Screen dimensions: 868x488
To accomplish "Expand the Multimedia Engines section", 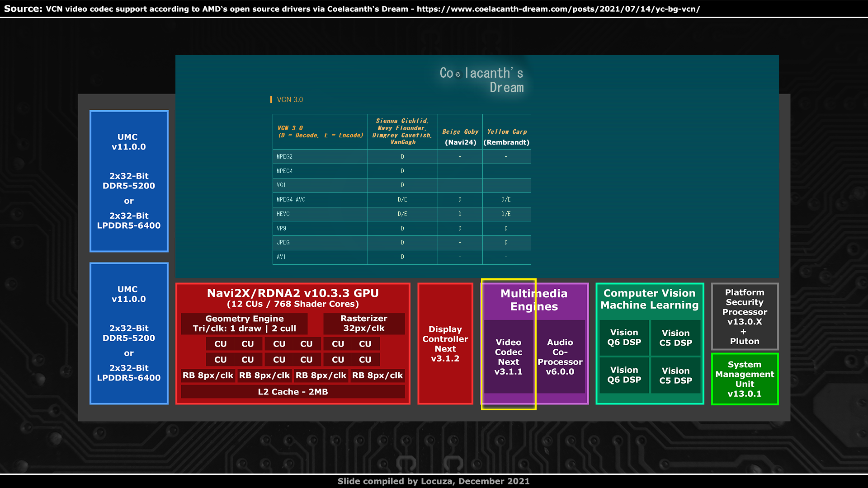I will [534, 300].
